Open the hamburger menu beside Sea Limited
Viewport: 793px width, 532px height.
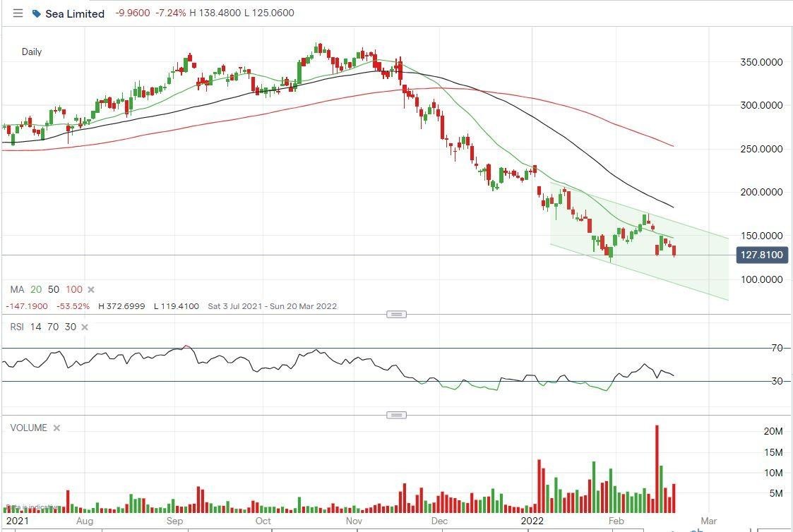pos(18,13)
